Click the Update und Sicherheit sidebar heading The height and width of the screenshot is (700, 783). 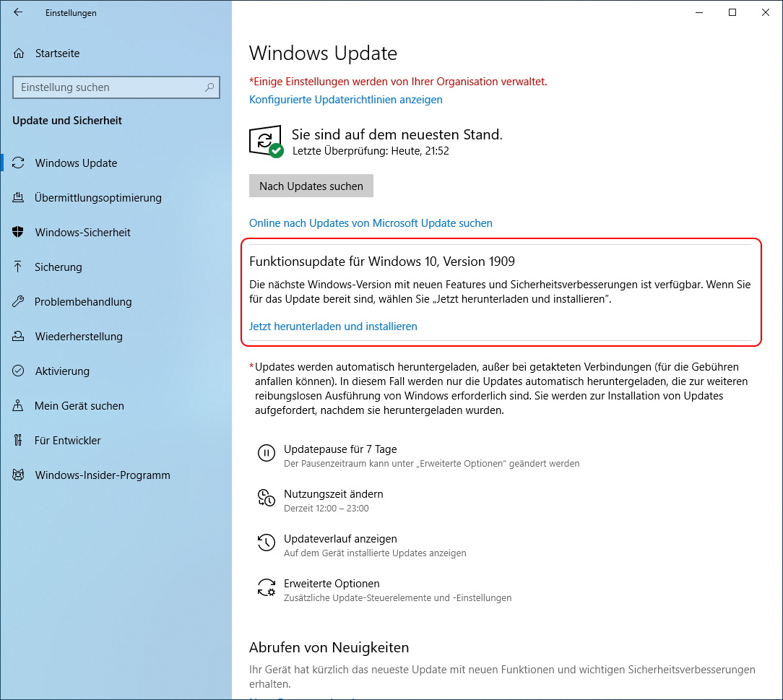[x=67, y=121]
